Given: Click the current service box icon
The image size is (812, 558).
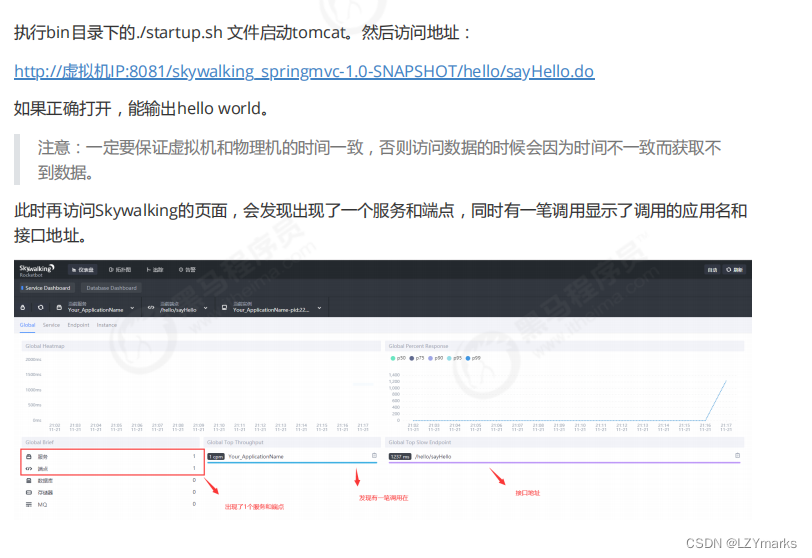Looking at the screenshot, I should 59,307.
